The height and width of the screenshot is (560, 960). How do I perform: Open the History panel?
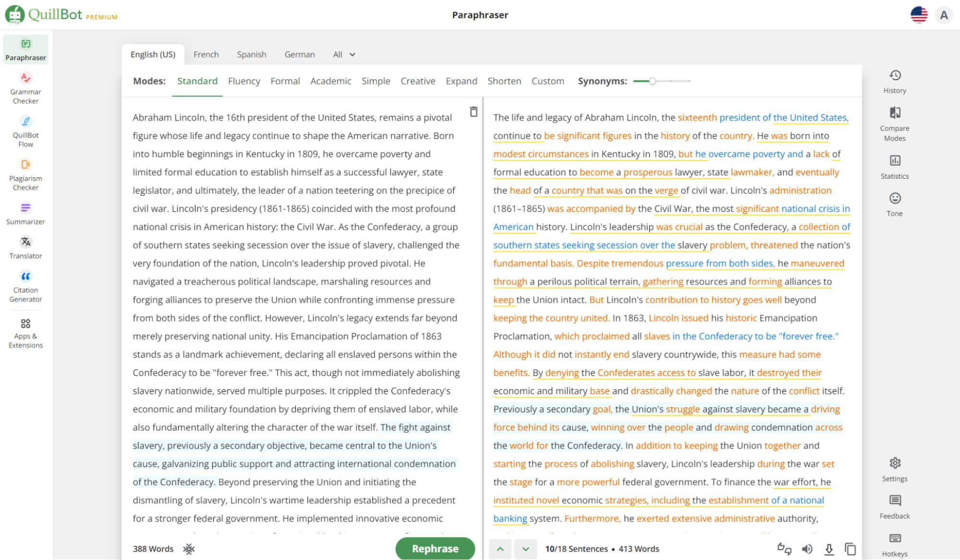click(x=894, y=81)
